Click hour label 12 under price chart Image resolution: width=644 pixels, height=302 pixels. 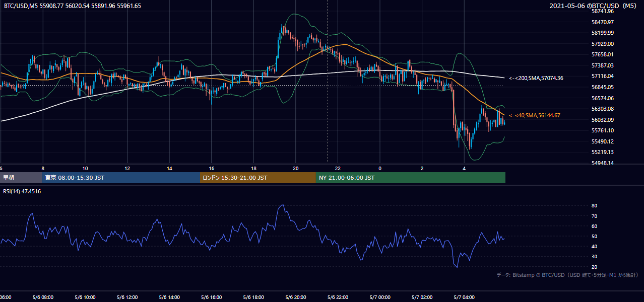coord(127,168)
